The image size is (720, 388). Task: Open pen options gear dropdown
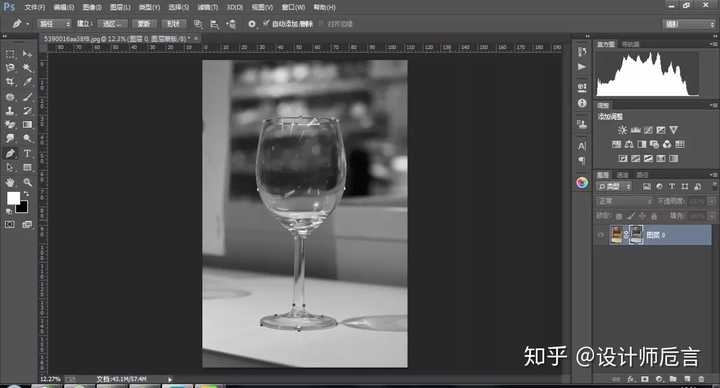(252, 24)
